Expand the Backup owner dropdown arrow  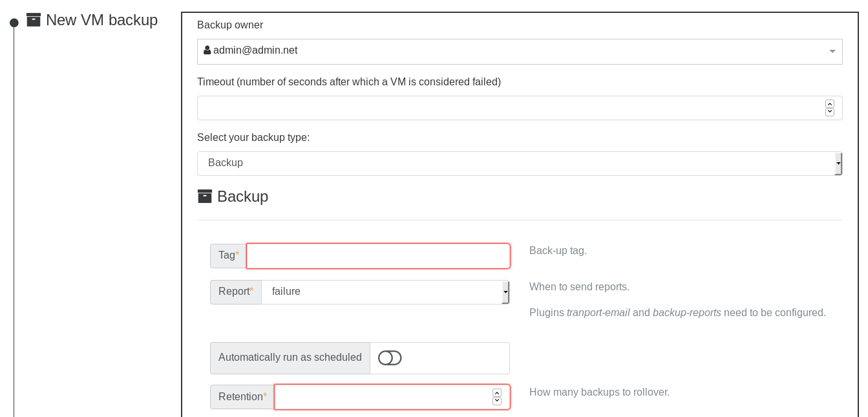[832, 52]
